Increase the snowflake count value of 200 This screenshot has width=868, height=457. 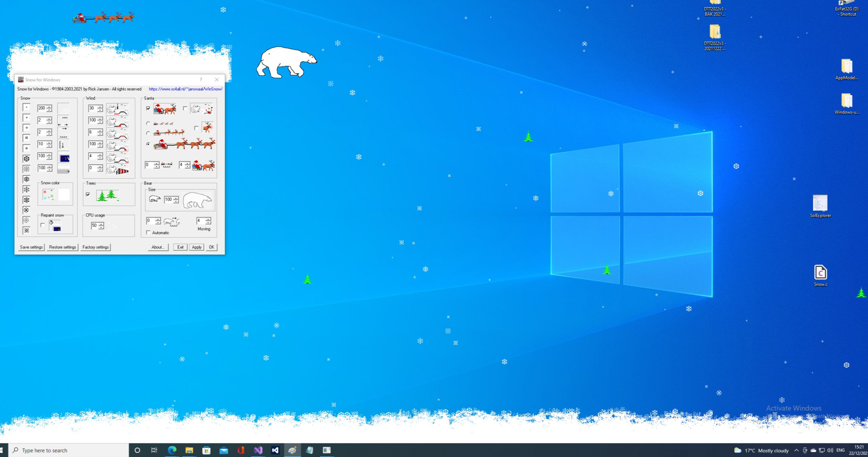coord(49,106)
